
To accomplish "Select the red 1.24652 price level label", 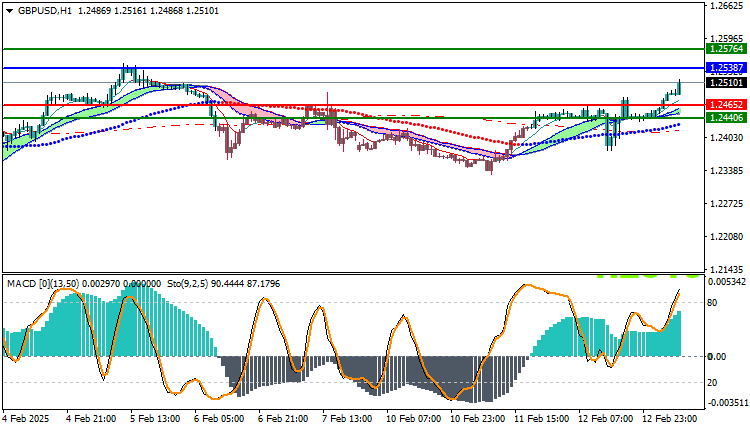I will 726,105.
